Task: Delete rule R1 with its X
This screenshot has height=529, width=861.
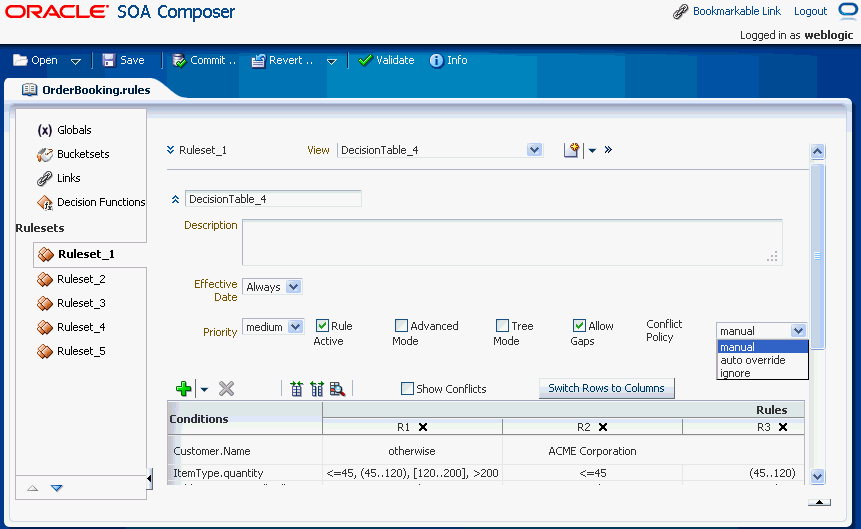Action: (423, 427)
